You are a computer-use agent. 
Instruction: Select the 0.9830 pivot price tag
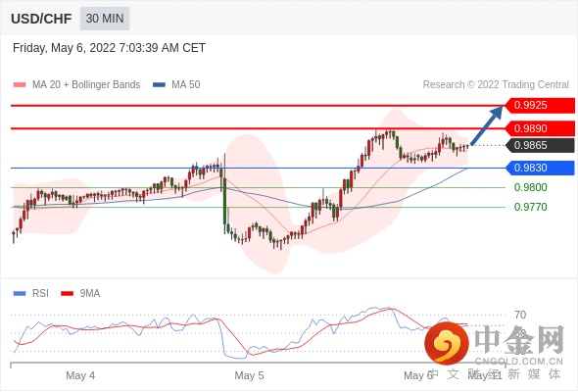[x=540, y=168]
